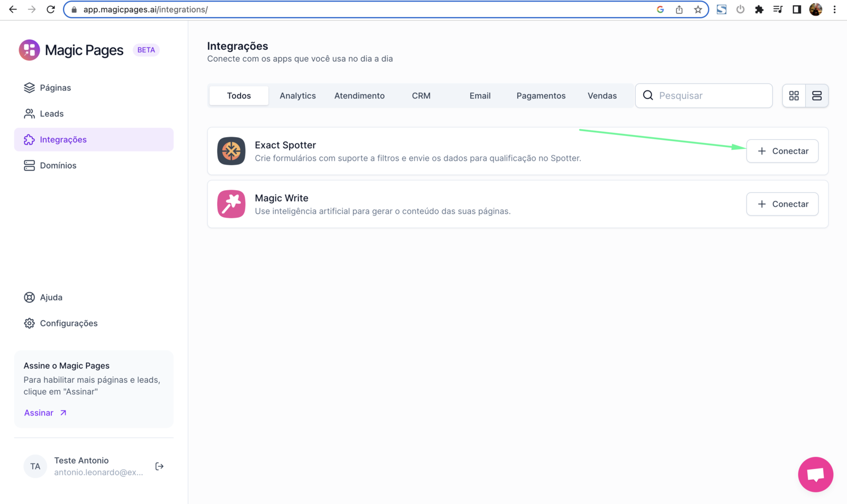Click the browser forward arrow
The width and height of the screenshot is (847, 504).
click(32, 10)
